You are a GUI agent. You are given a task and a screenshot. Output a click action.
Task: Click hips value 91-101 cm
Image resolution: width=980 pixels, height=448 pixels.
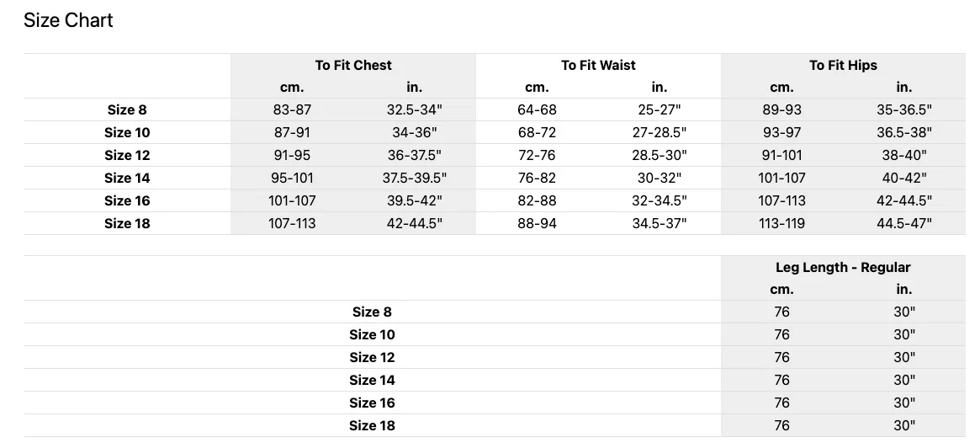point(781,155)
